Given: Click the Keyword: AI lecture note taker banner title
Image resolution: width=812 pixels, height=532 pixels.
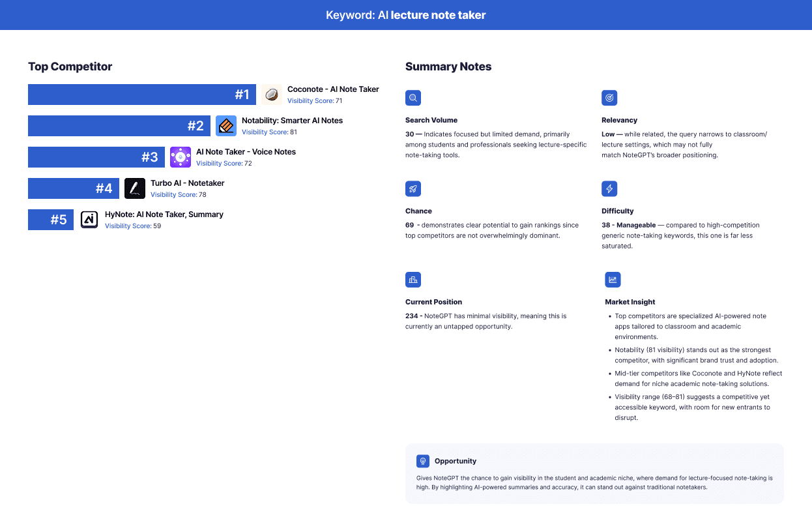Looking at the screenshot, I should (406, 15).
